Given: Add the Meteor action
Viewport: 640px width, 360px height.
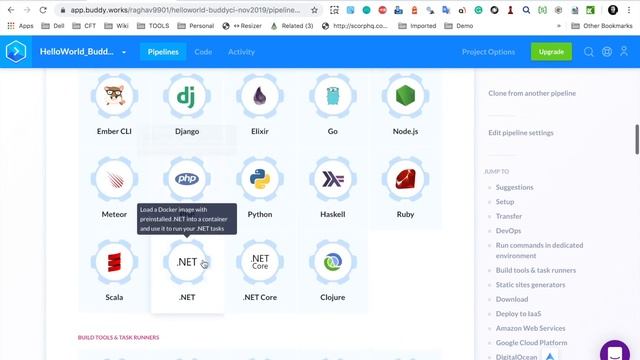Looking at the screenshot, I should [x=114, y=179].
